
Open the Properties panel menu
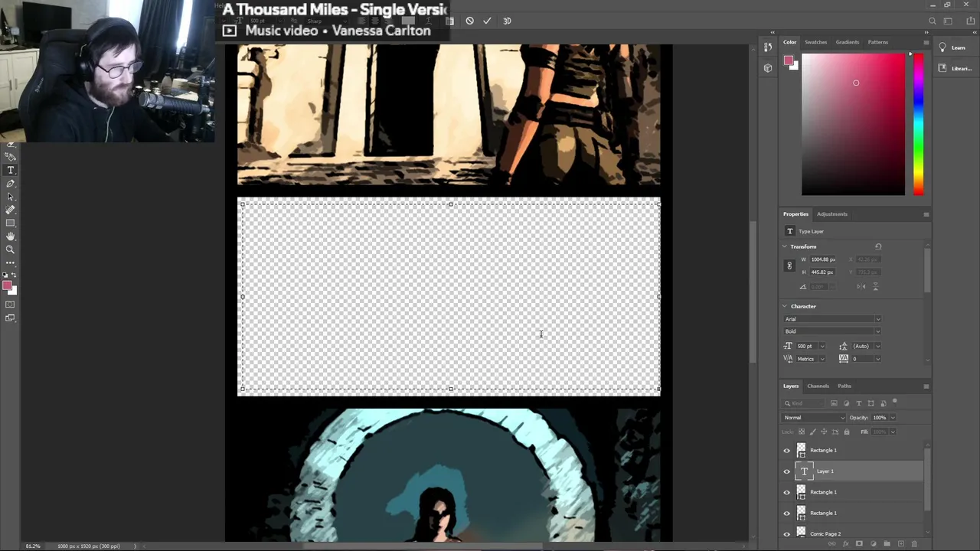click(926, 214)
